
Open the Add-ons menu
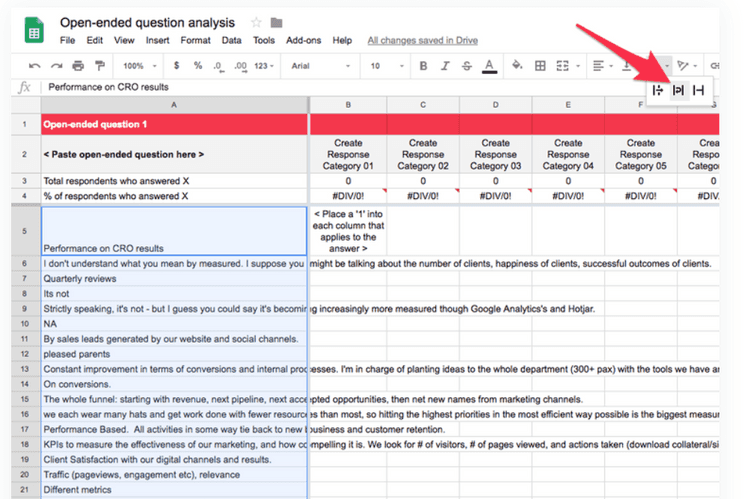pyautogui.click(x=302, y=41)
